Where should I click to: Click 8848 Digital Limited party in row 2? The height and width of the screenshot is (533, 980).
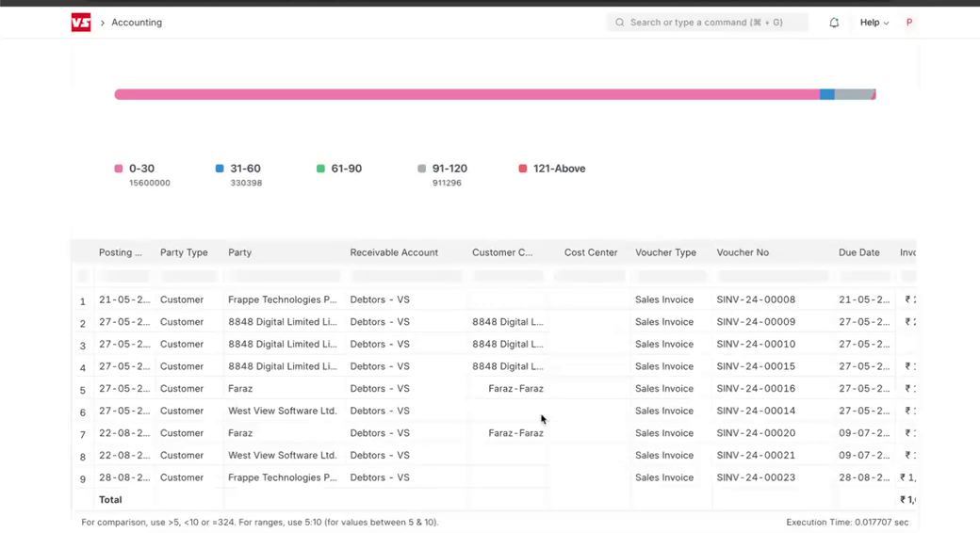283,322
